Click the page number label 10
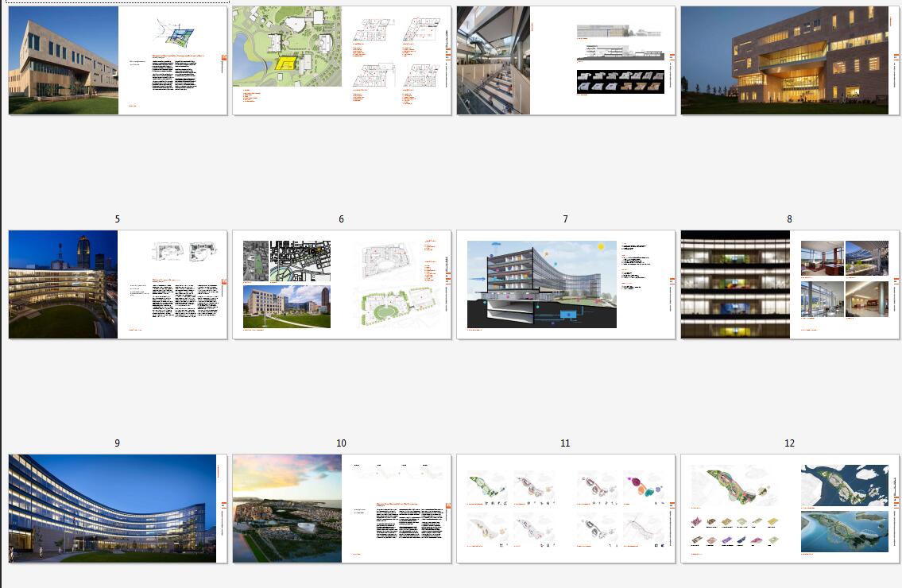Image resolution: width=902 pixels, height=588 pixels. (x=341, y=443)
